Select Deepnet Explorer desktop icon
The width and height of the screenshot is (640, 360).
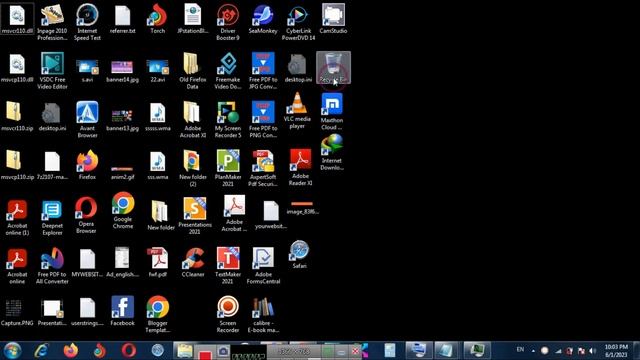[52, 217]
